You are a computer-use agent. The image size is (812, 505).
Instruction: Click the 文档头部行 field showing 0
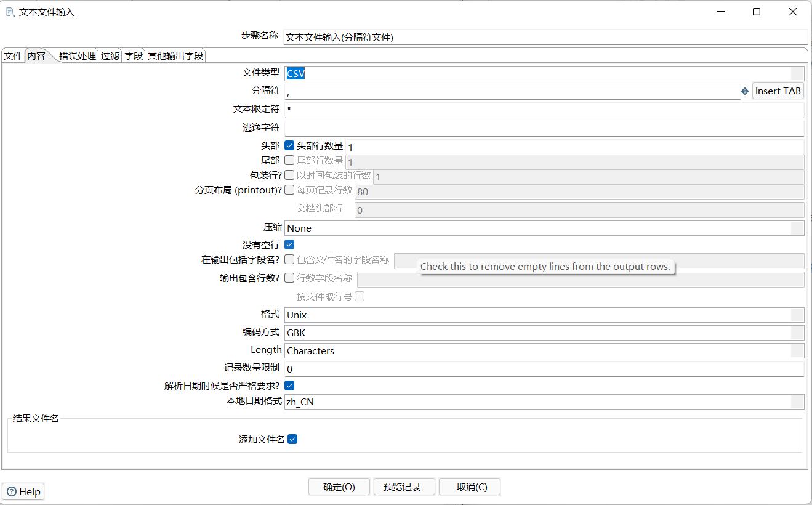(x=579, y=210)
